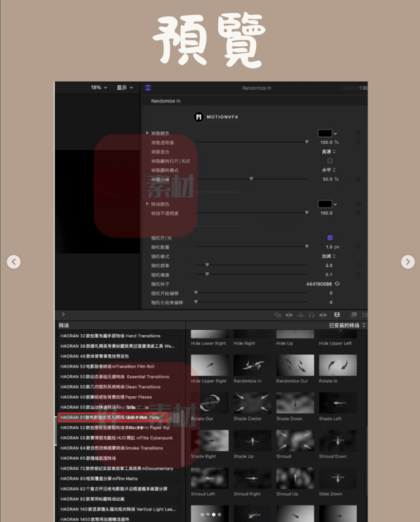Enable the 渐隐翻转打开/关闭 checkbox
This screenshot has width=420, height=522.
coord(330,161)
